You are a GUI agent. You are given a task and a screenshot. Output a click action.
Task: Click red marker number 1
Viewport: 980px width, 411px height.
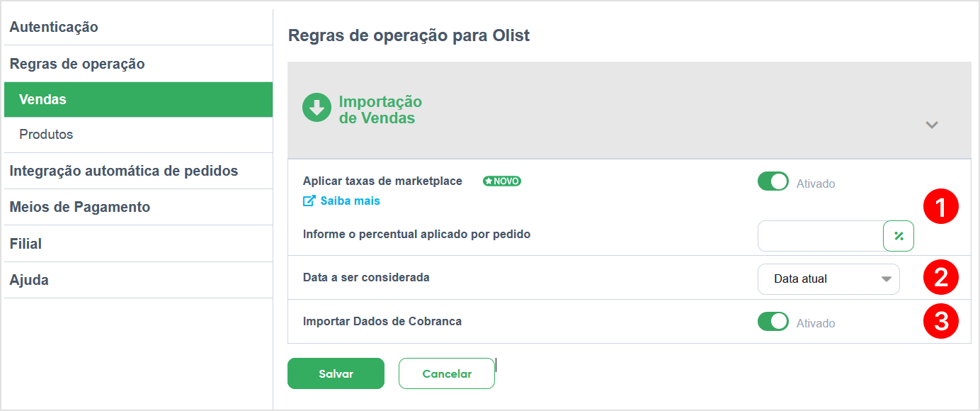tap(941, 208)
